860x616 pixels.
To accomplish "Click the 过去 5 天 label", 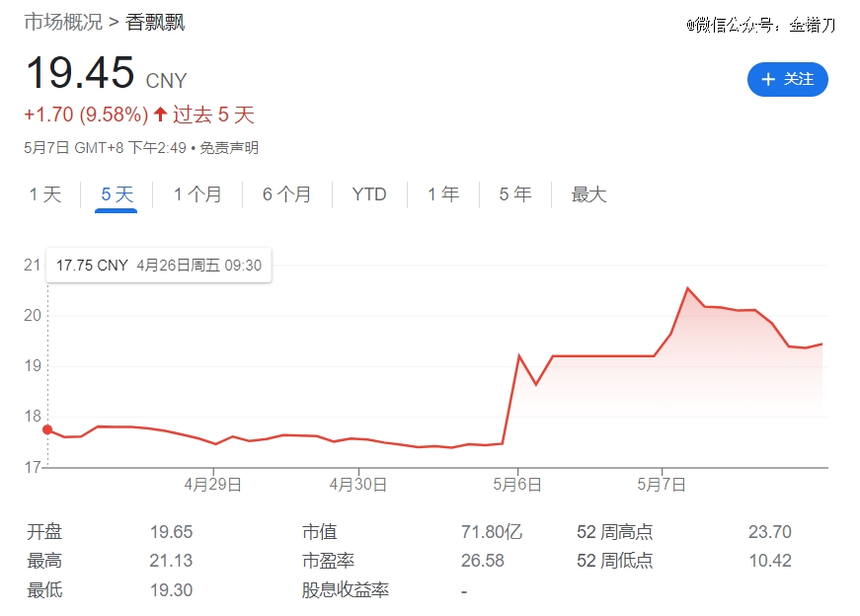I will click(x=214, y=115).
